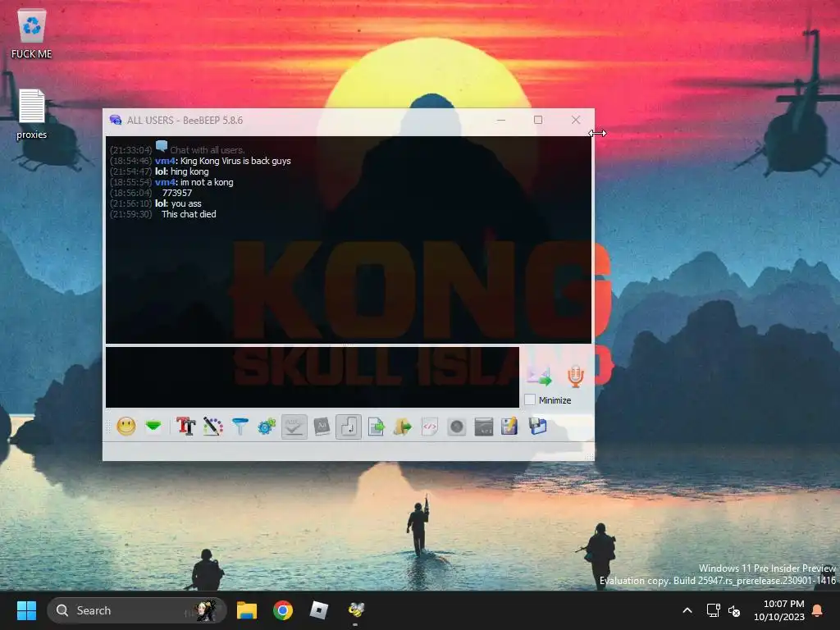840x630 pixels.
Task: Open the Windows Start menu
Action: (x=26, y=610)
